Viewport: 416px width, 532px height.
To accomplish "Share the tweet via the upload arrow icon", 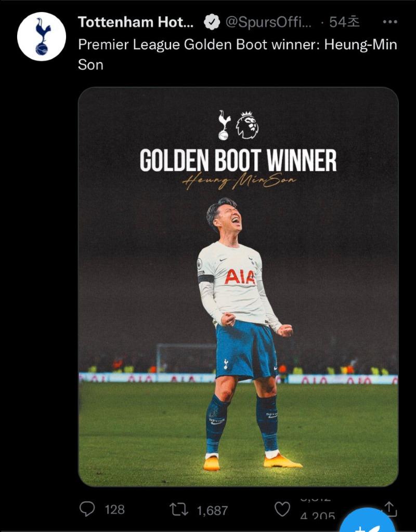I will [x=390, y=508].
